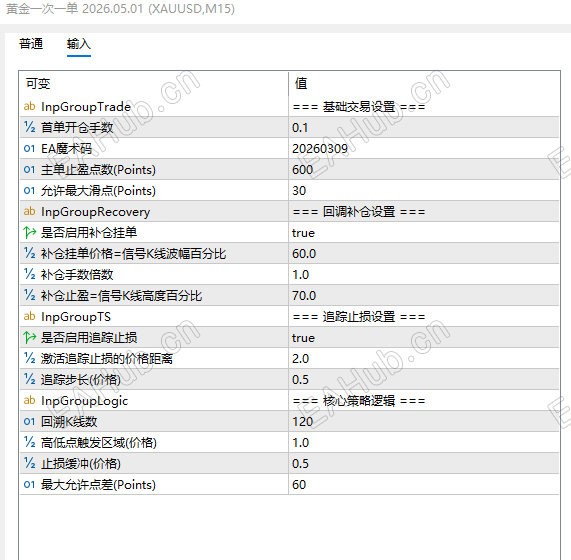Click the 01 icon beside 回溯K线数

29,422
